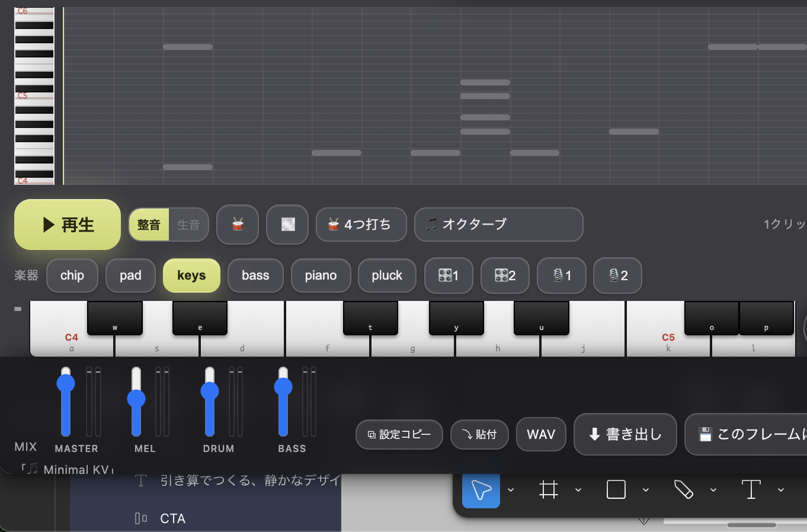This screenshot has height=532, width=807.
Task: Click the 書き出し export button
Action: click(625, 434)
